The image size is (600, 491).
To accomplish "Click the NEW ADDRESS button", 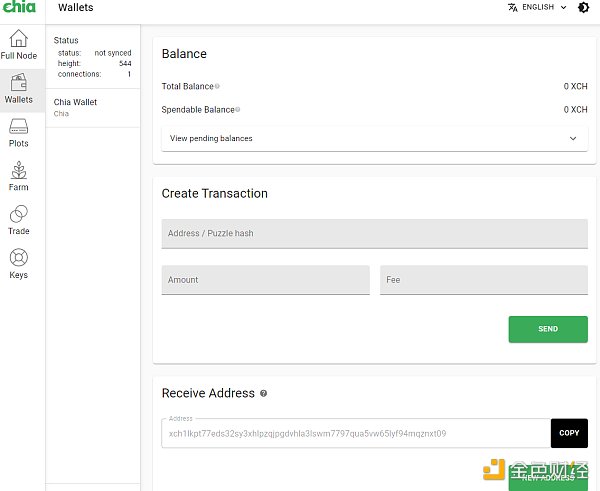I will click(548, 478).
